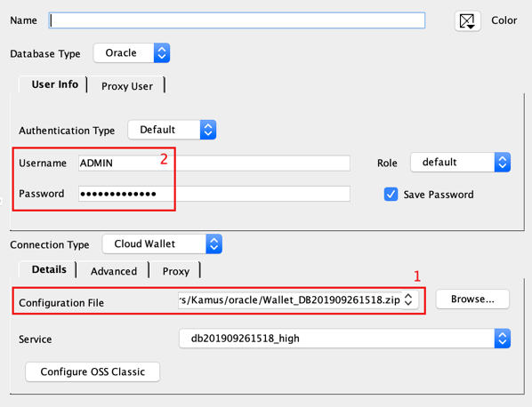This screenshot has height=407, width=532.
Task: Open the Service db201909261518_high dropdown
Action: coord(344,339)
